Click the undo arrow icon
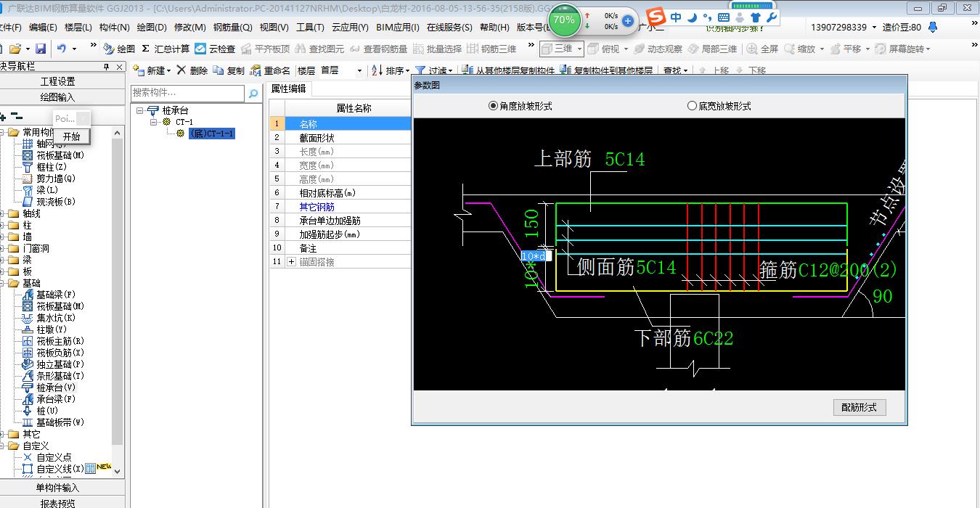 tap(62, 49)
